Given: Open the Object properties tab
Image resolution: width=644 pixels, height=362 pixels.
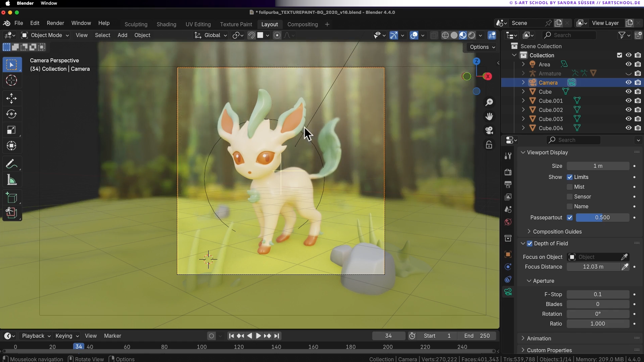Looking at the screenshot, I should pyautogui.click(x=508, y=254).
